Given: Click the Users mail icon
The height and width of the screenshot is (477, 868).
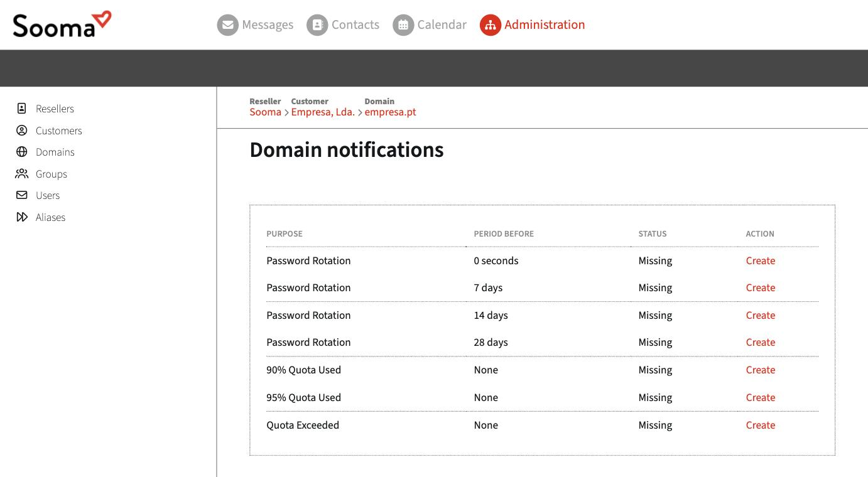Looking at the screenshot, I should coord(22,195).
